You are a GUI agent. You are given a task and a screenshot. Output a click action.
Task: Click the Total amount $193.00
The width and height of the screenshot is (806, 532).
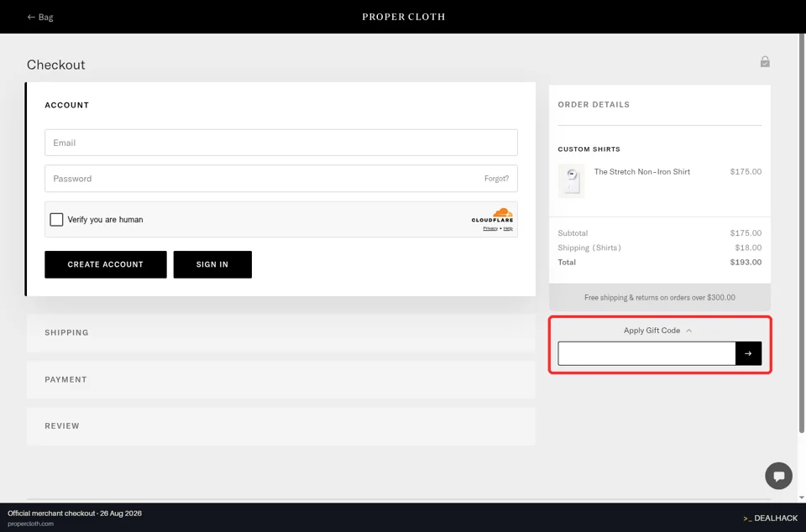[x=746, y=263]
